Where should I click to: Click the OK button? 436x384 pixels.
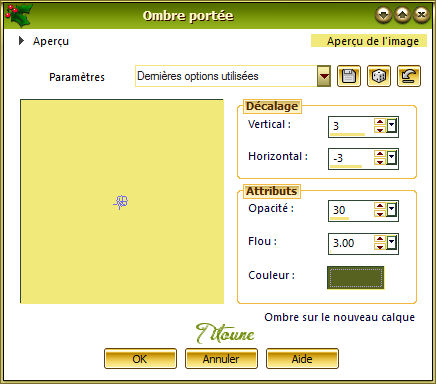(x=140, y=359)
